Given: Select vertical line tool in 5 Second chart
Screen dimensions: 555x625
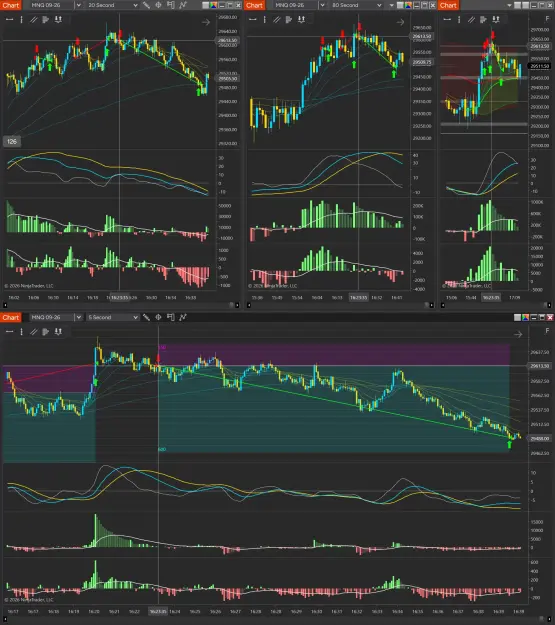Looking at the screenshot, I should point(21,331).
